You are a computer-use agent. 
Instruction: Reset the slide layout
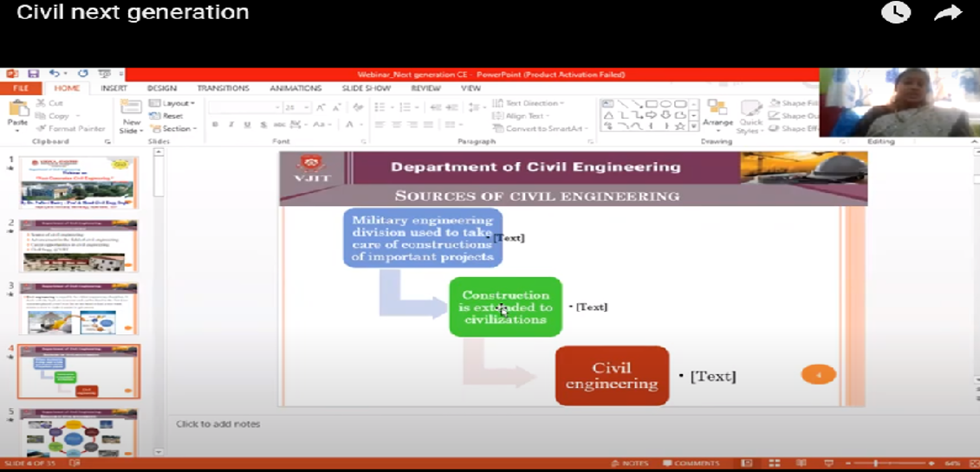coord(166,115)
